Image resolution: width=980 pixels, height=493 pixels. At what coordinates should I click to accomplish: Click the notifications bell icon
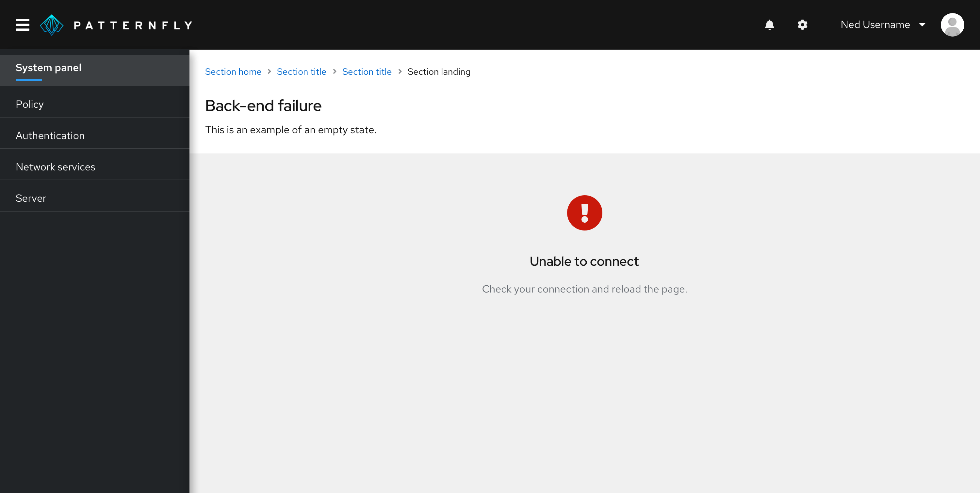coord(769,24)
